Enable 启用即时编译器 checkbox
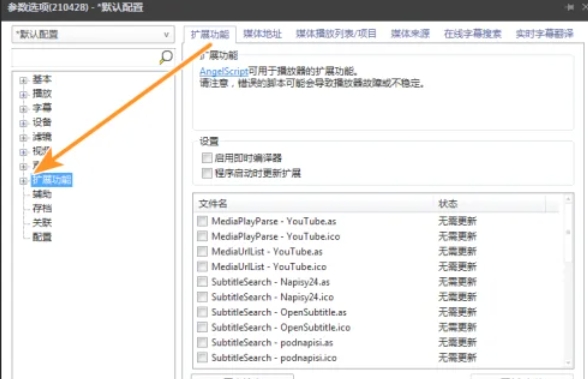 [207, 158]
